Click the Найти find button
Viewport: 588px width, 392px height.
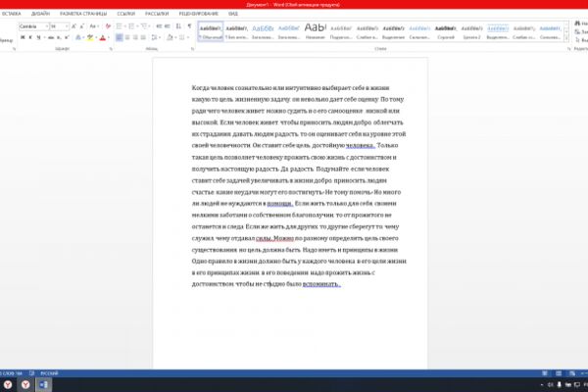click(x=581, y=24)
